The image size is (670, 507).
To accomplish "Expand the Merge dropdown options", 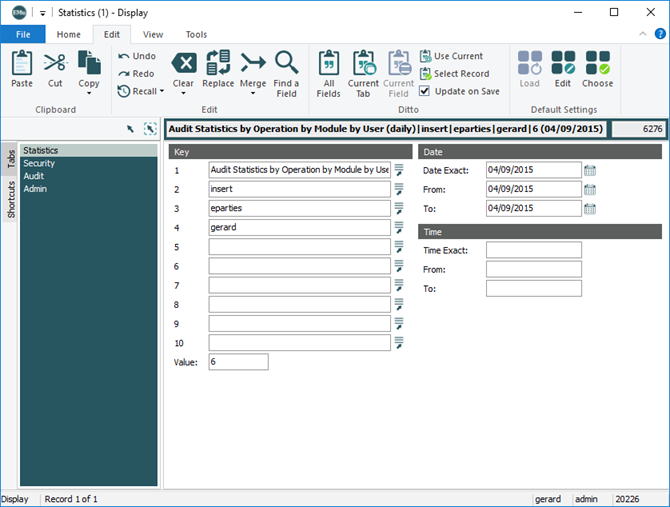I will 253,95.
